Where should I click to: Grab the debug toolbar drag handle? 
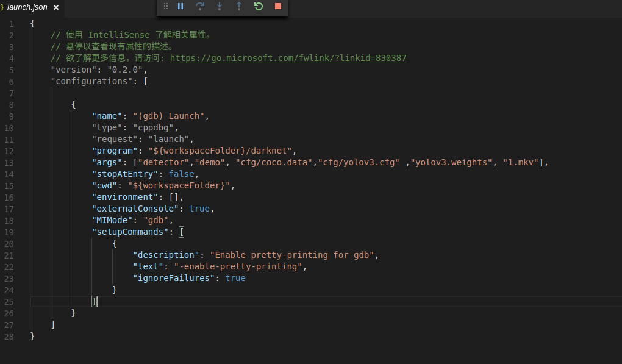tap(166, 6)
